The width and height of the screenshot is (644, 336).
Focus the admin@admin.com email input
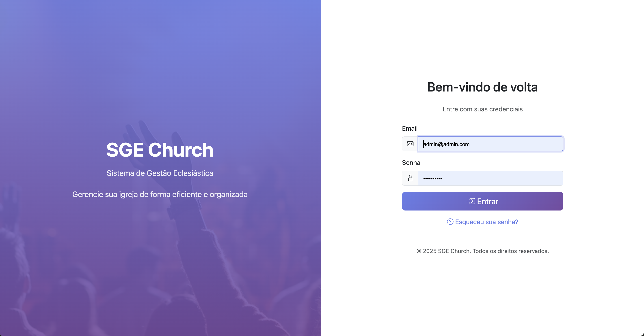(491, 144)
